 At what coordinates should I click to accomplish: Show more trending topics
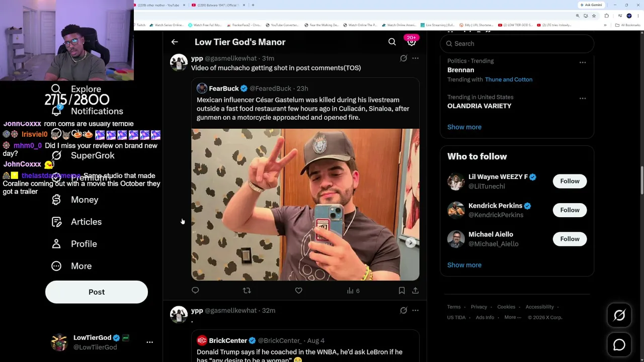click(464, 127)
